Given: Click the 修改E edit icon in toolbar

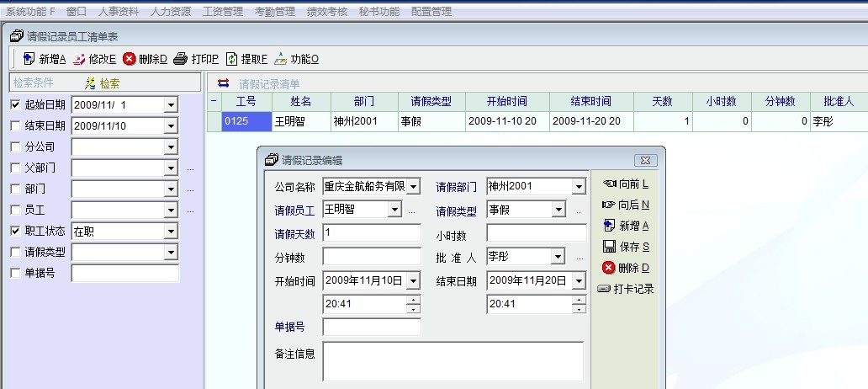Looking at the screenshot, I should click(x=79, y=59).
